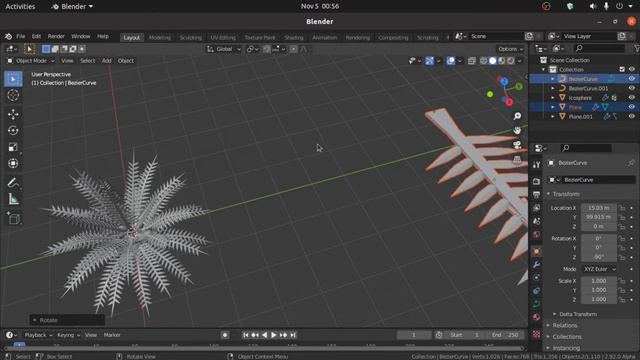Open the Global transform orientation dropdown

point(224,49)
